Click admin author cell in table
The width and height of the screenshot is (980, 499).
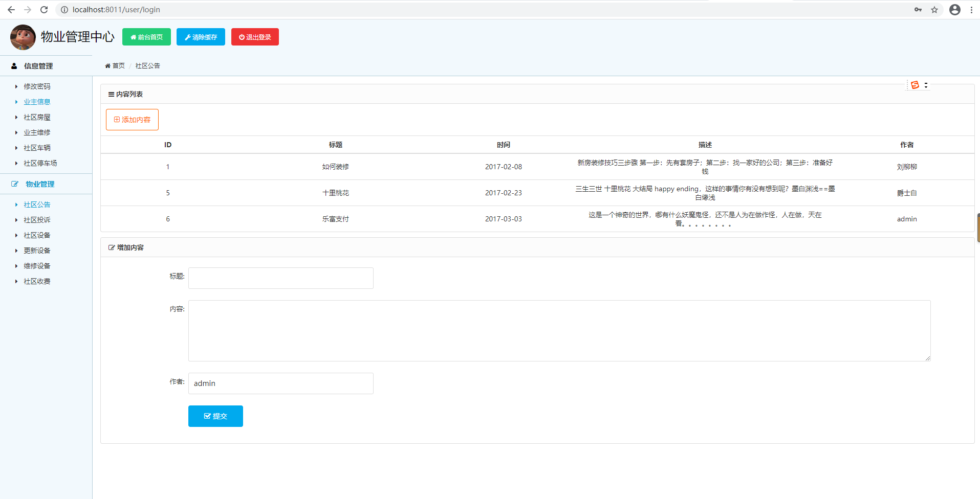click(907, 219)
